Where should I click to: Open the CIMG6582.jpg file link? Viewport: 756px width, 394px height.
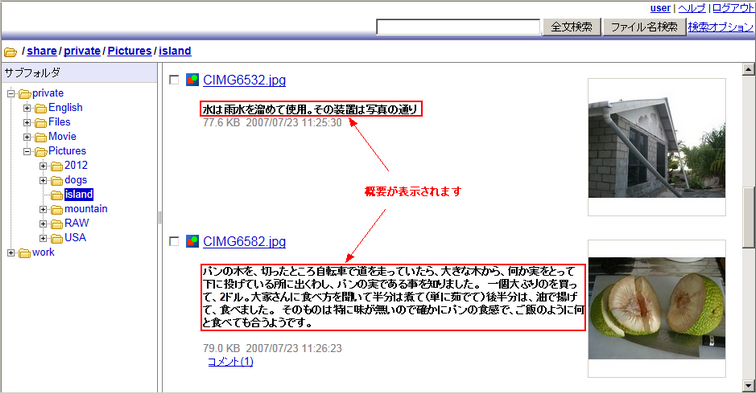coord(244,241)
